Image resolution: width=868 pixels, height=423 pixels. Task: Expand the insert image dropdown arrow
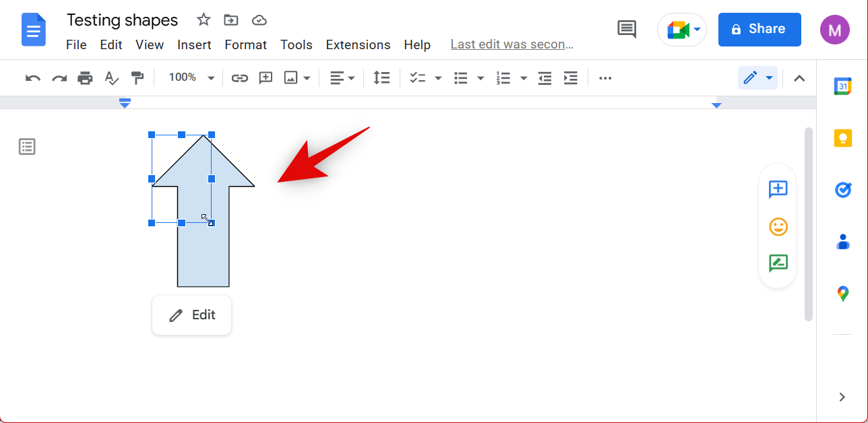click(x=307, y=78)
